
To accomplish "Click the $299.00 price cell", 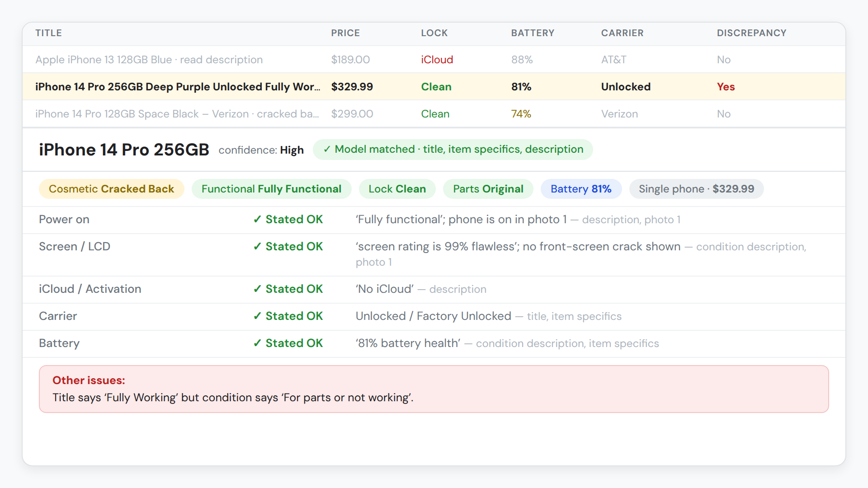I will 352,114.
